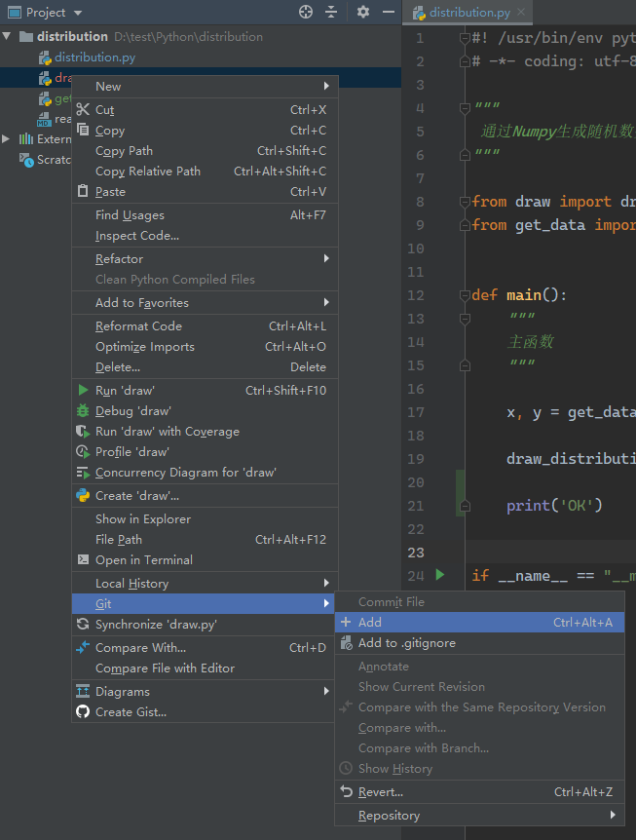Select Debug 'draw' from context menu
This screenshot has height=840, width=636.
tap(132, 411)
